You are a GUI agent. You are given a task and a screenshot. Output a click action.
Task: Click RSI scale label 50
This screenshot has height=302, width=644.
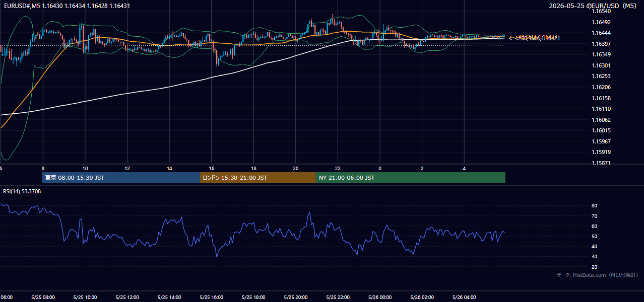pyautogui.click(x=594, y=236)
